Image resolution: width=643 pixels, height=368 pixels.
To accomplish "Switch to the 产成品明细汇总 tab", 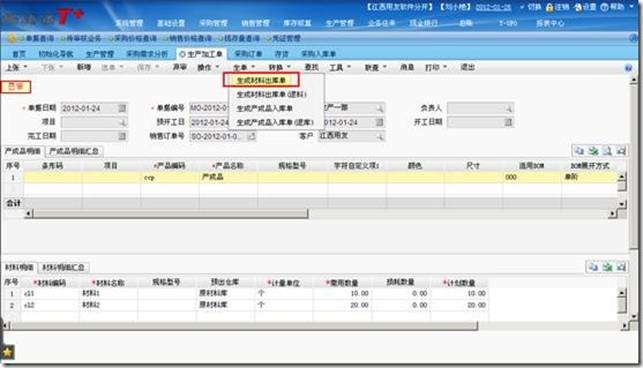I will point(74,151).
